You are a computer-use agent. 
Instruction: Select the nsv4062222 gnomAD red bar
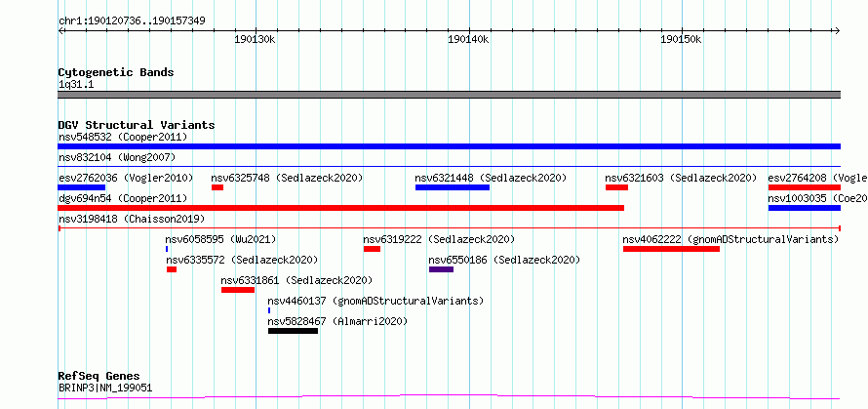(x=672, y=249)
